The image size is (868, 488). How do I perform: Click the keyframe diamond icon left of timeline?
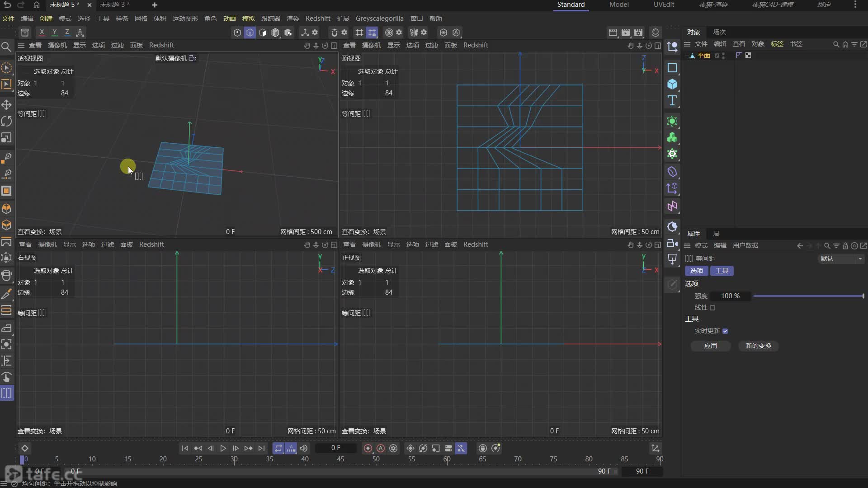25,448
